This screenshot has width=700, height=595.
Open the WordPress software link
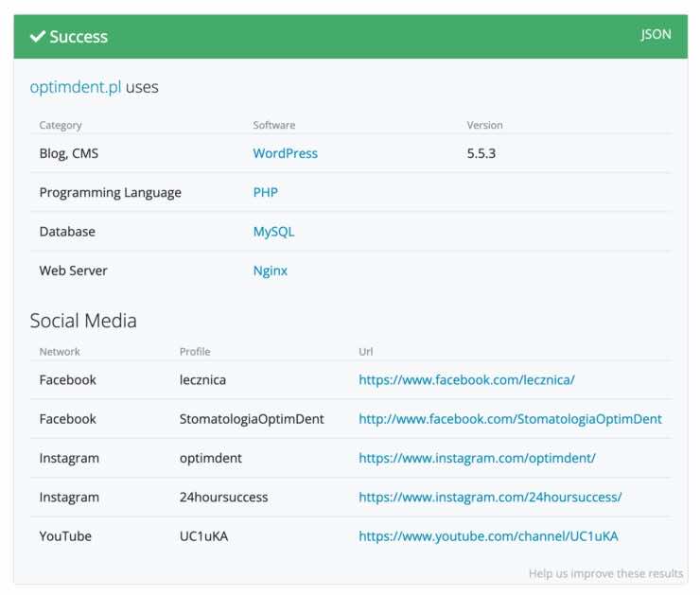[x=286, y=153]
